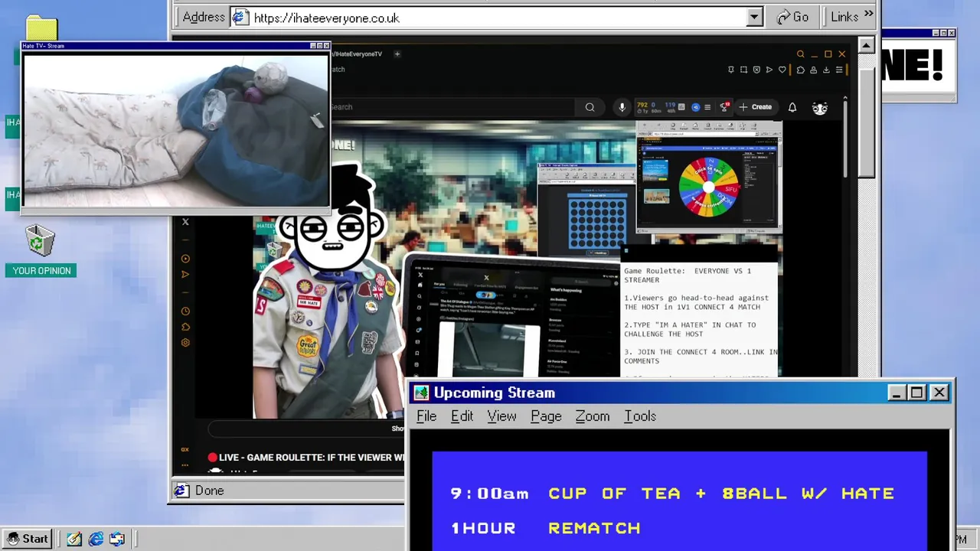Open the extensions cube icon in toolbar
980x551 pixels.
(x=800, y=70)
